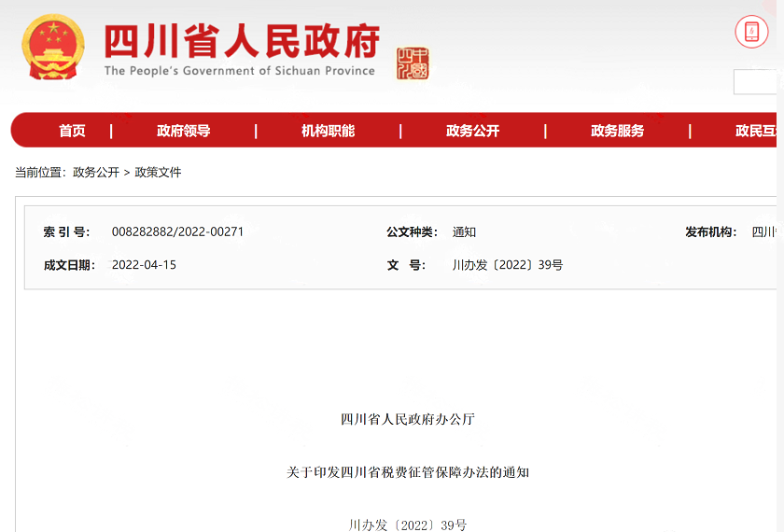Select index number 008282882/2022-00271
This screenshot has height=532, width=784.
(177, 232)
